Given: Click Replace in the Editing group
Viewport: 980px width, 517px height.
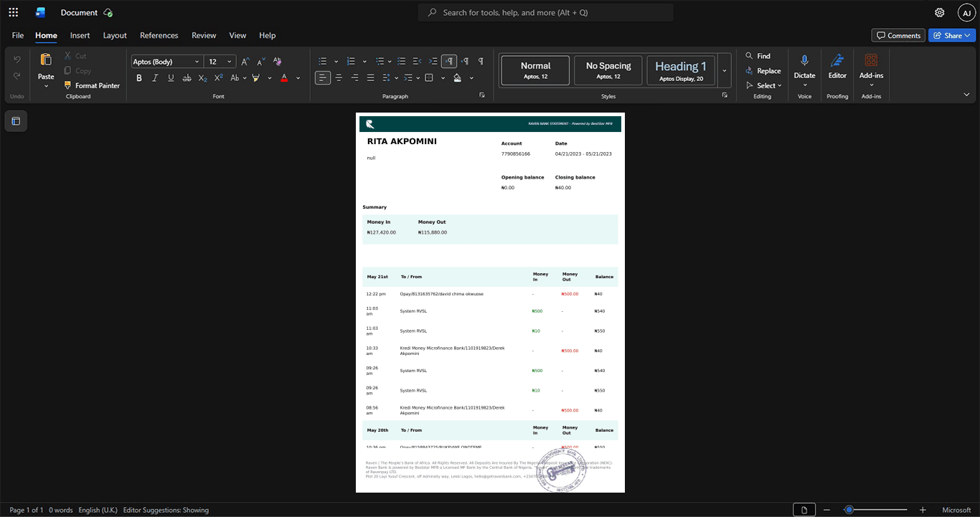Looking at the screenshot, I should [763, 71].
